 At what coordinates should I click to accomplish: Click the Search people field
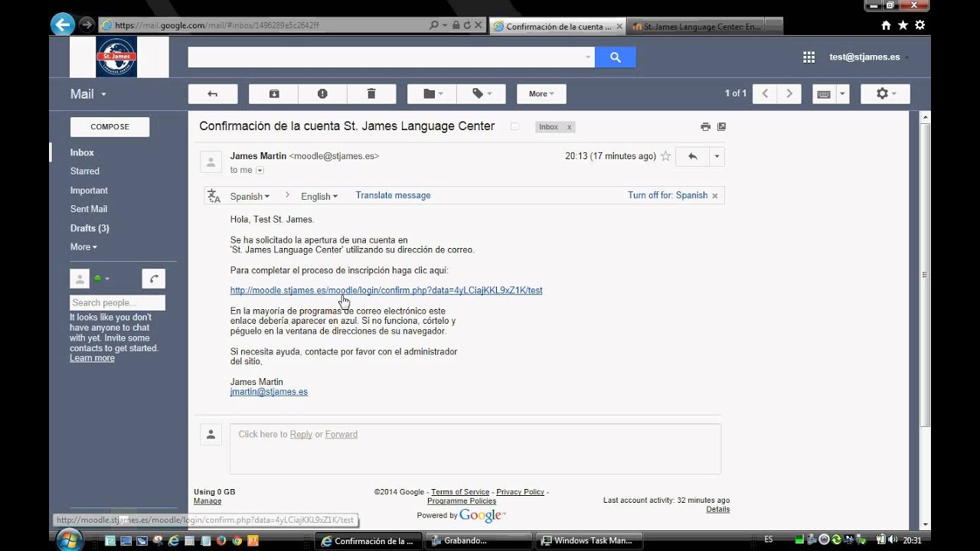pyautogui.click(x=117, y=303)
